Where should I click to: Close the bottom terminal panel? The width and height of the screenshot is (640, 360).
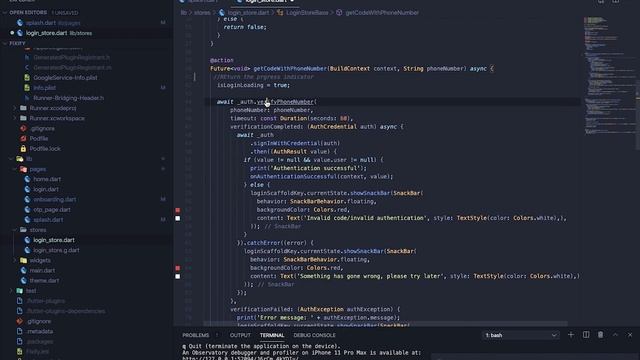click(x=630, y=335)
